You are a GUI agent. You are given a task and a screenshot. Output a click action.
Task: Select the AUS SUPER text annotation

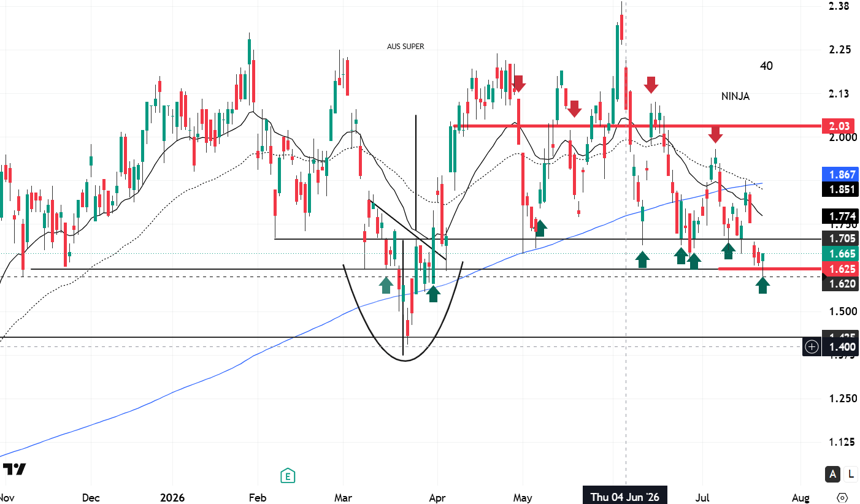pyautogui.click(x=405, y=47)
